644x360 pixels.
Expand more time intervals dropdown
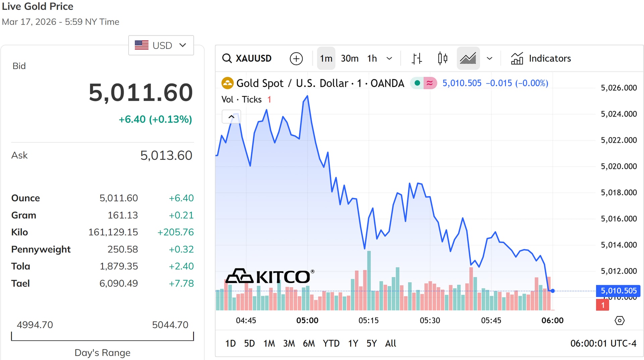coord(389,58)
